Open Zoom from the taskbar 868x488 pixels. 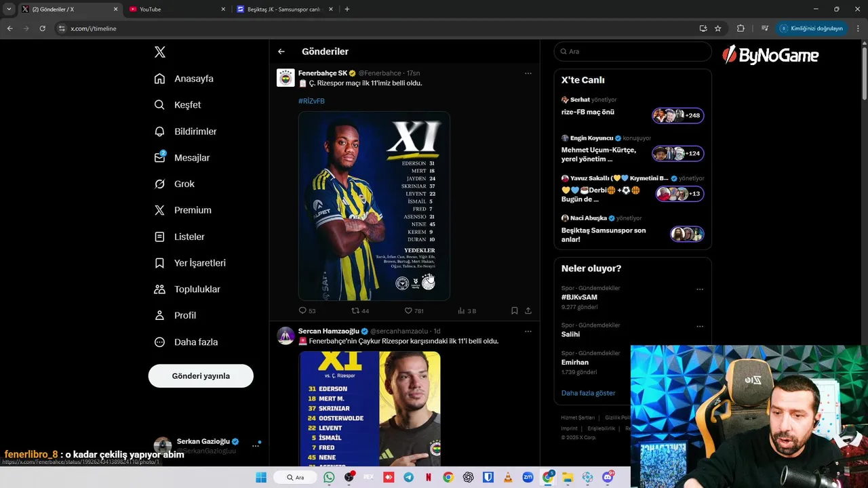[x=528, y=477]
